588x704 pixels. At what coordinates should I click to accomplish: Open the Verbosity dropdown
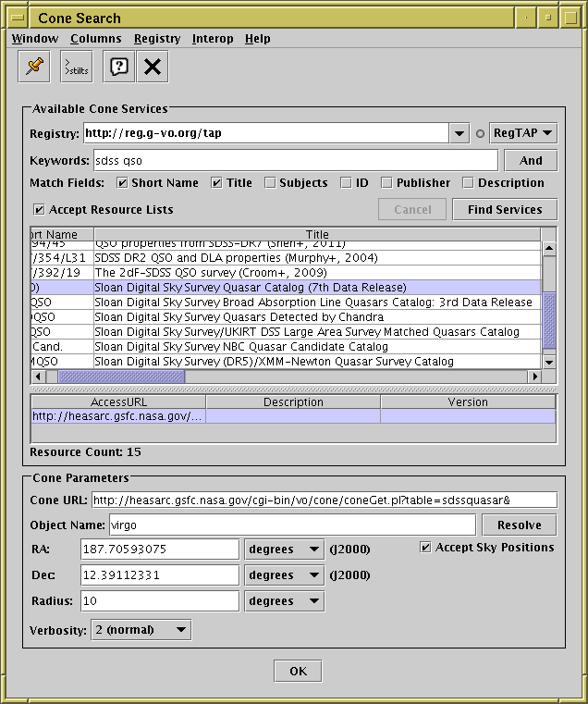[x=141, y=630]
